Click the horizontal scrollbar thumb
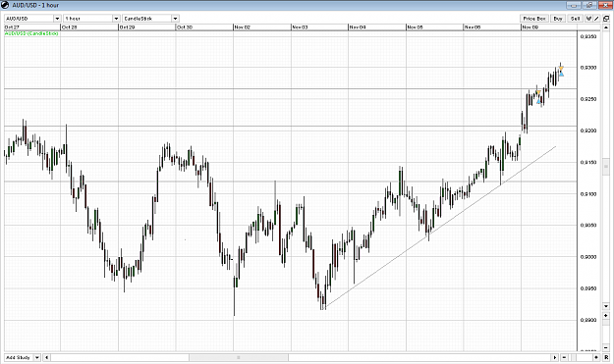This screenshot has height=364, width=614. coord(239,357)
